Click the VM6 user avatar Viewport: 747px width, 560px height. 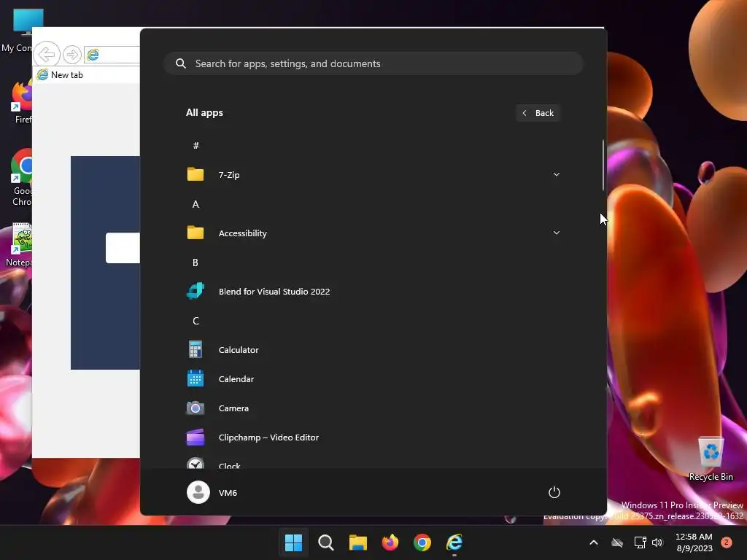[198, 492]
